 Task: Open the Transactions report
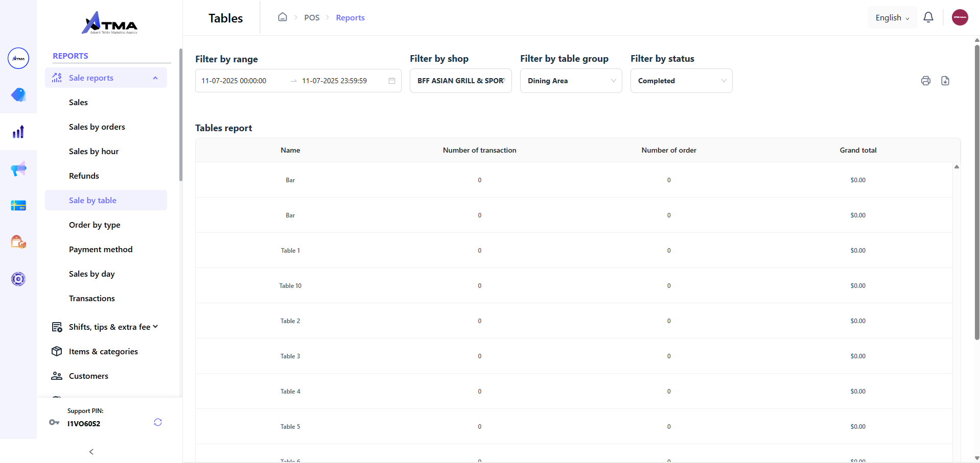click(91, 298)
